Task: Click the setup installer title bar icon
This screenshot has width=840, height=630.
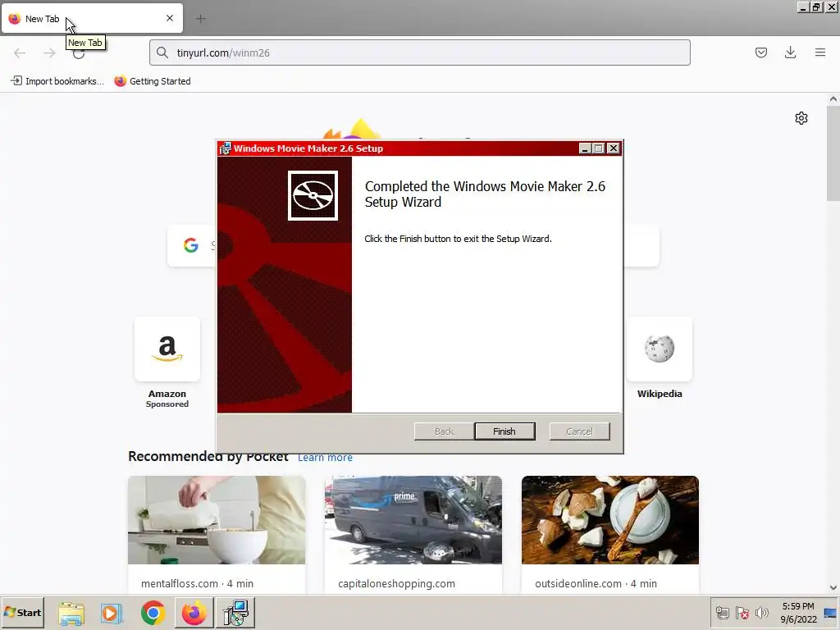Action: click(x=226, y=148)
